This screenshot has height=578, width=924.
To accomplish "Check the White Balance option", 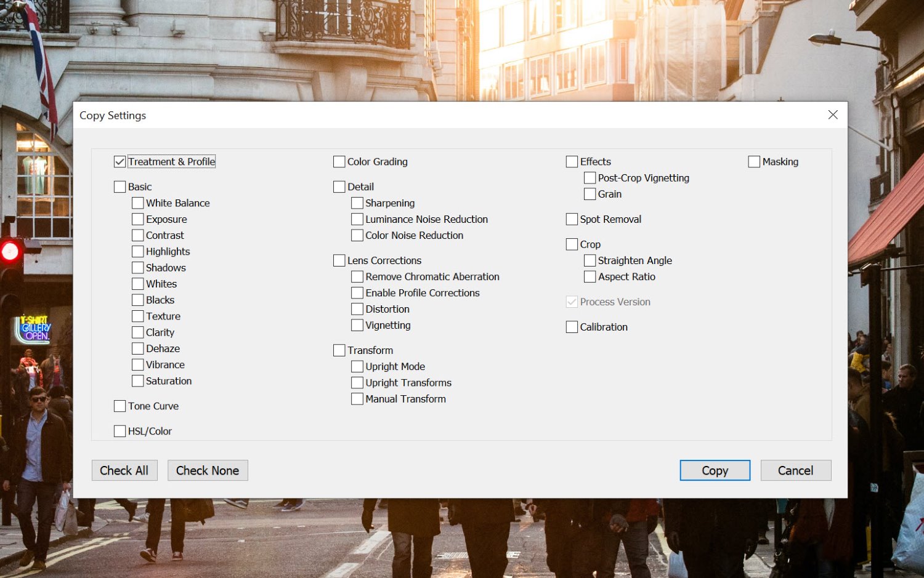I will click(x=137, y=203).
